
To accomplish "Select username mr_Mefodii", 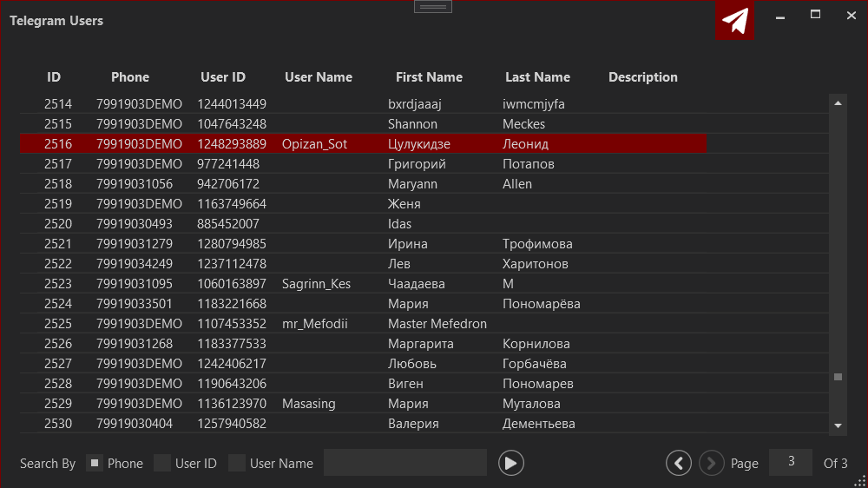I will (314, 324).
